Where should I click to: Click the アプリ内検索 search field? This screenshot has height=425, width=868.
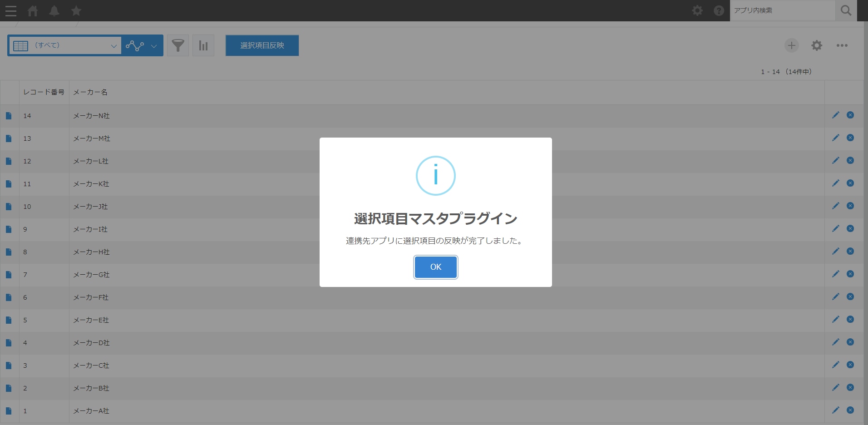click(x=781, y=10)
